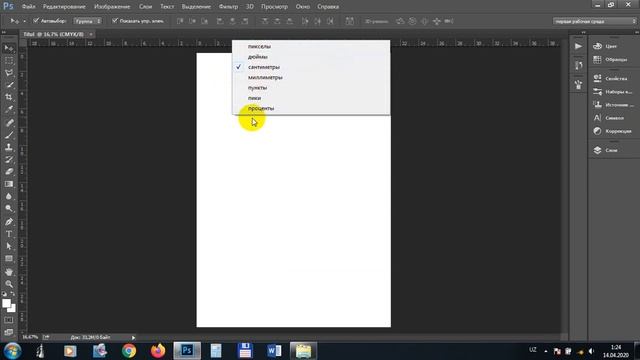Toggle the Auto-Select checkbox
This screenshot has width=640, height=360.
pos(36,20)
